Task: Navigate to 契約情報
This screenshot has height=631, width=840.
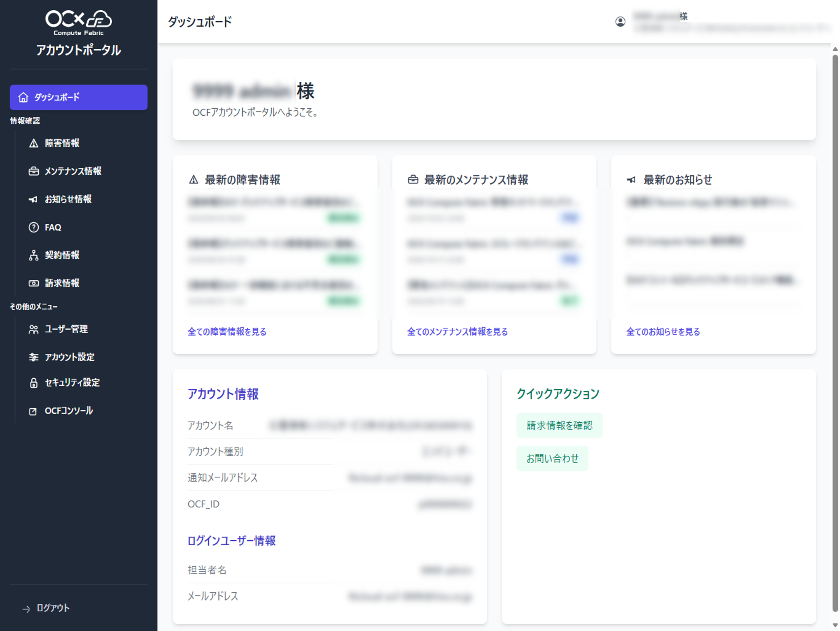Action: coord(62,255)
